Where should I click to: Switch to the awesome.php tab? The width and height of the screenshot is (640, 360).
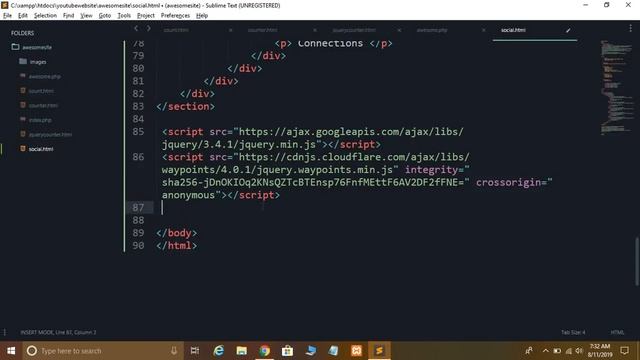(432, 30)
